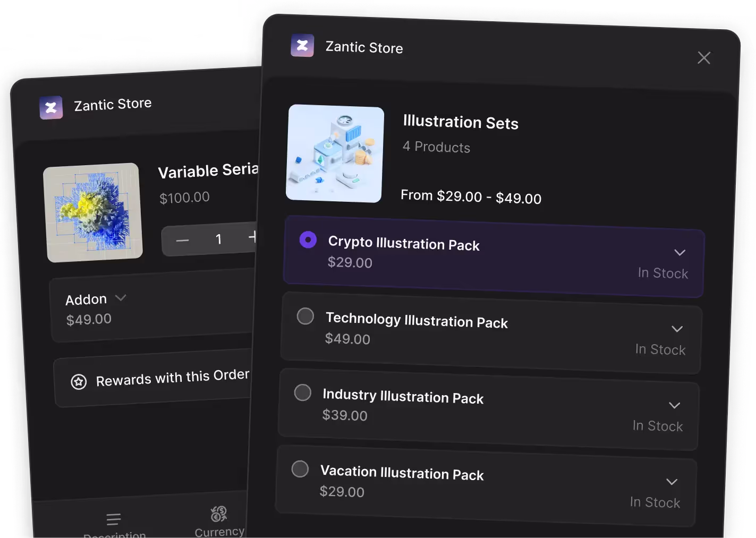Screen dimensions: 756x538
Task: Click the rewards star icon
Action: click(79, 381)
